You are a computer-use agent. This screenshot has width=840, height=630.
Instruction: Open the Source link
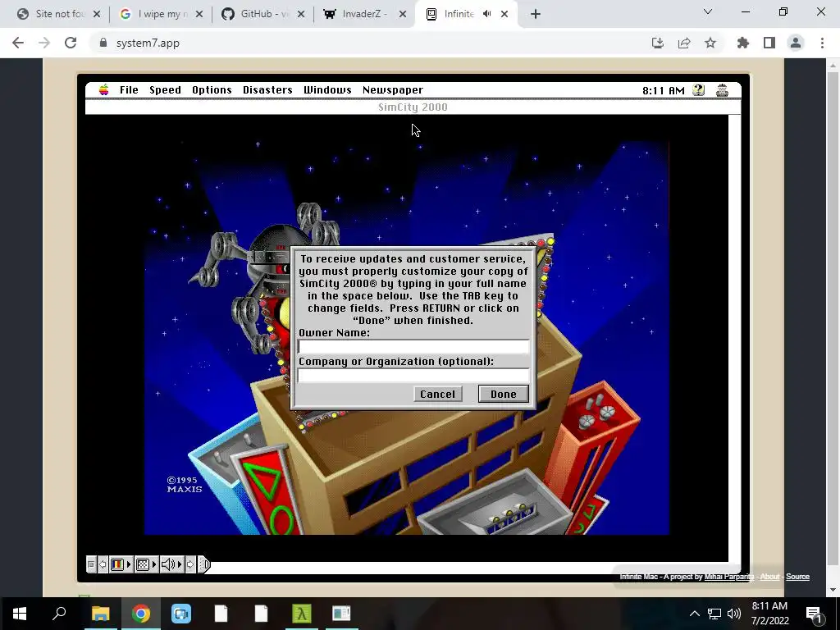pos(797,577)
